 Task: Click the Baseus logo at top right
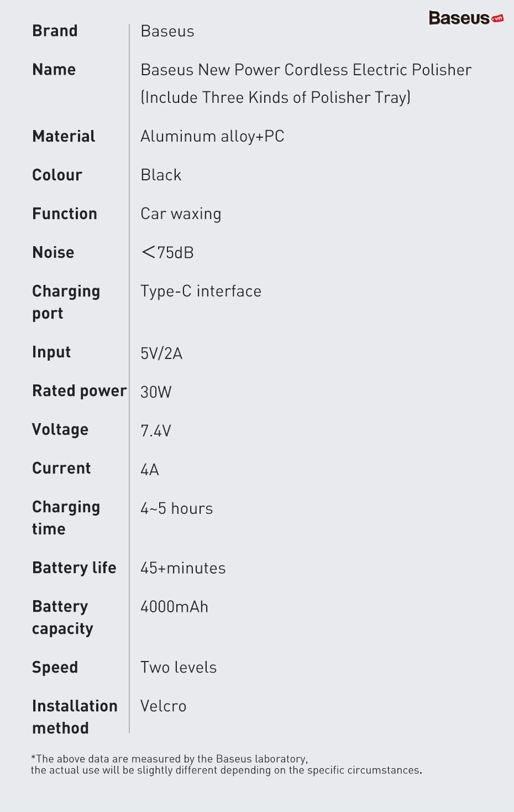click(x=459, y=18)
